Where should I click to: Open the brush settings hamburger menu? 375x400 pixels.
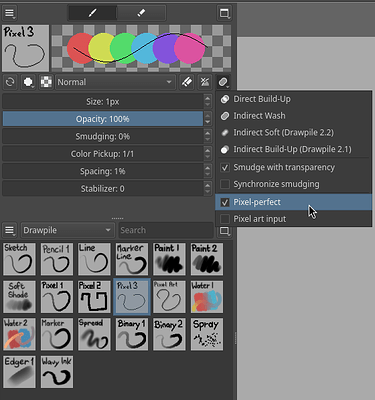click(9, 13)
